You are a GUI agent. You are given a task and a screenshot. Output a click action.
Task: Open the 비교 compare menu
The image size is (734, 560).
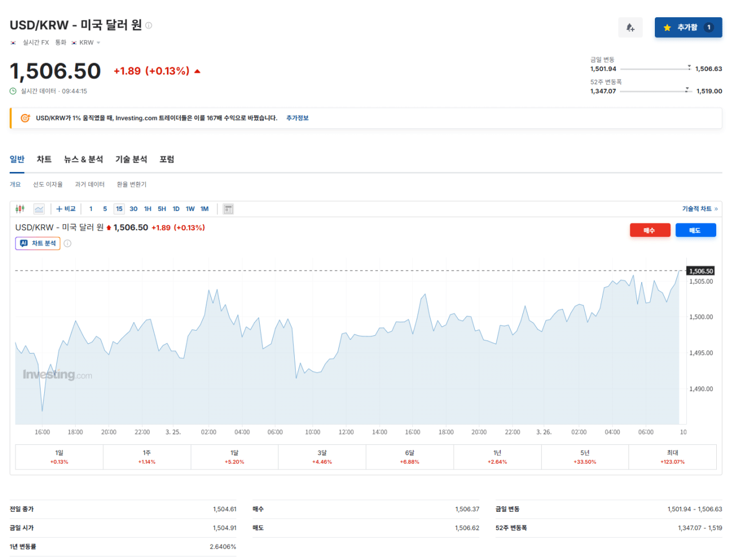66,209
